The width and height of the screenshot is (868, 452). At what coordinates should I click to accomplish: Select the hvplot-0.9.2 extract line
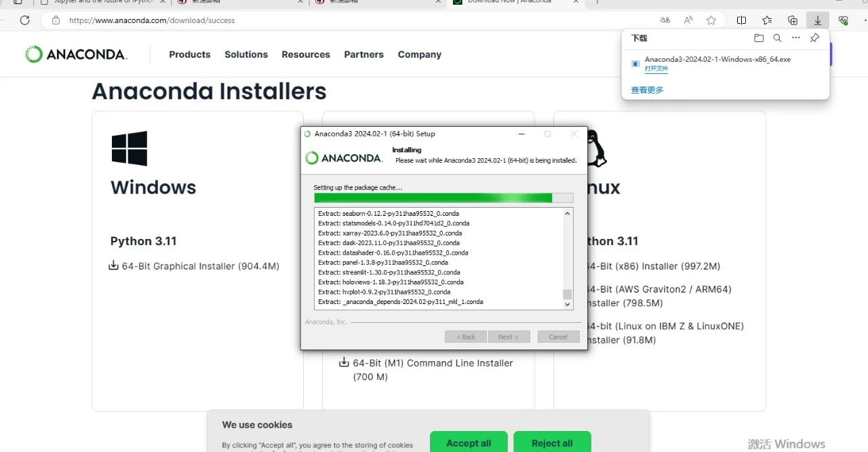384,292
